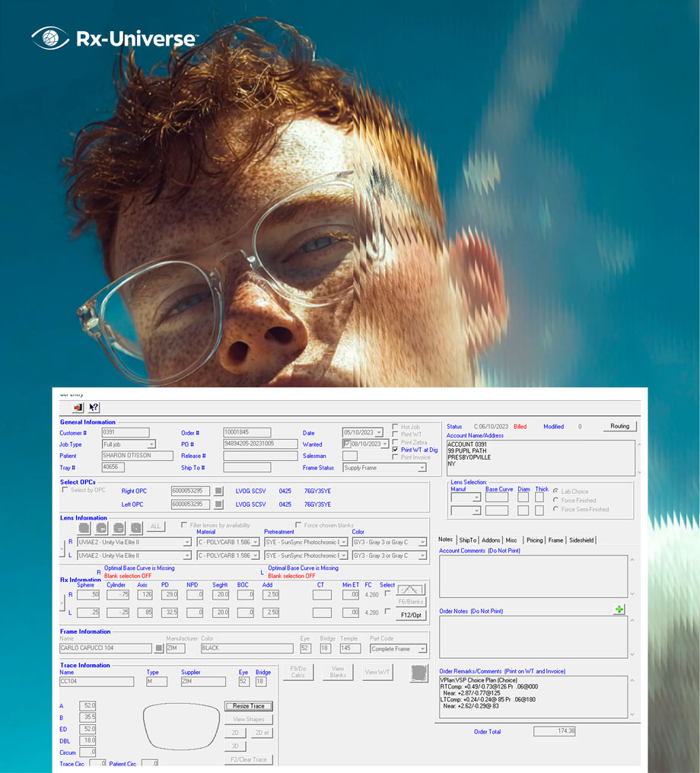Click the lens curve graph icon button
The height and width of the screenshot is (773, 700).
[x=410, y=589]
